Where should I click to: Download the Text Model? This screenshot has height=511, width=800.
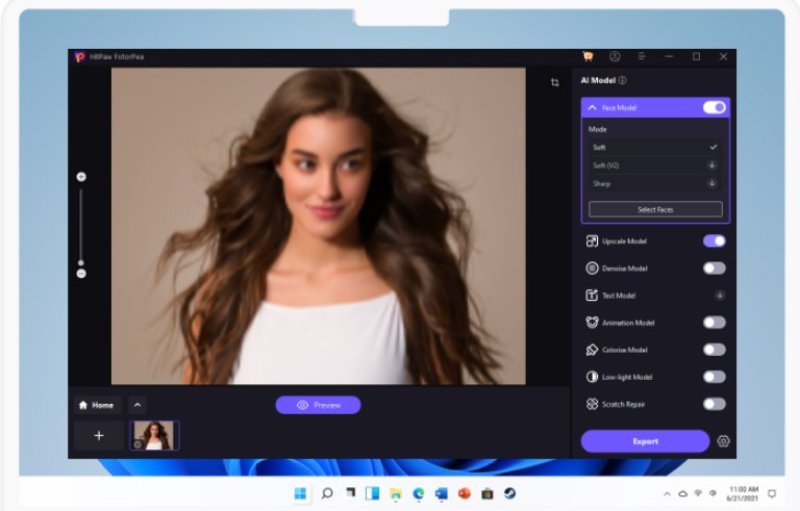point(719,295)
